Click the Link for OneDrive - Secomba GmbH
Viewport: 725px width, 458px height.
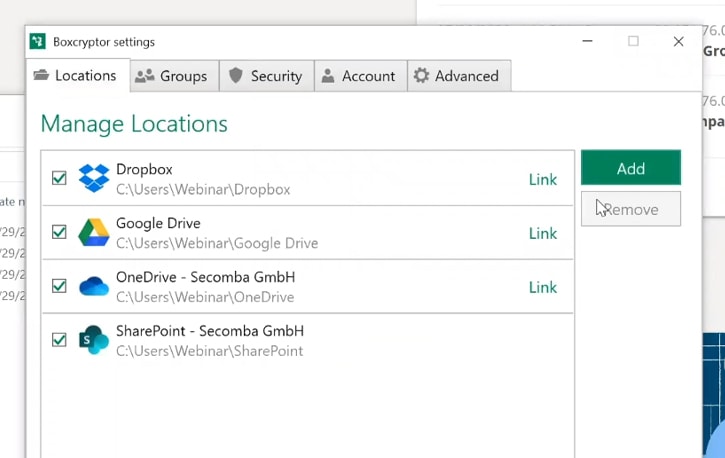pos(543,287)
